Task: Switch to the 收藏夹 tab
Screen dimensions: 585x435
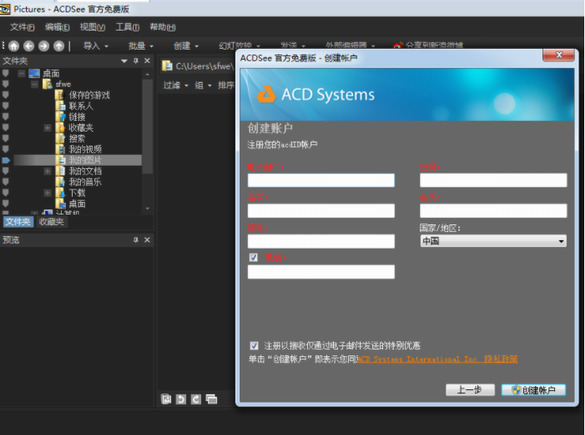Action: (x=51, y=222)
